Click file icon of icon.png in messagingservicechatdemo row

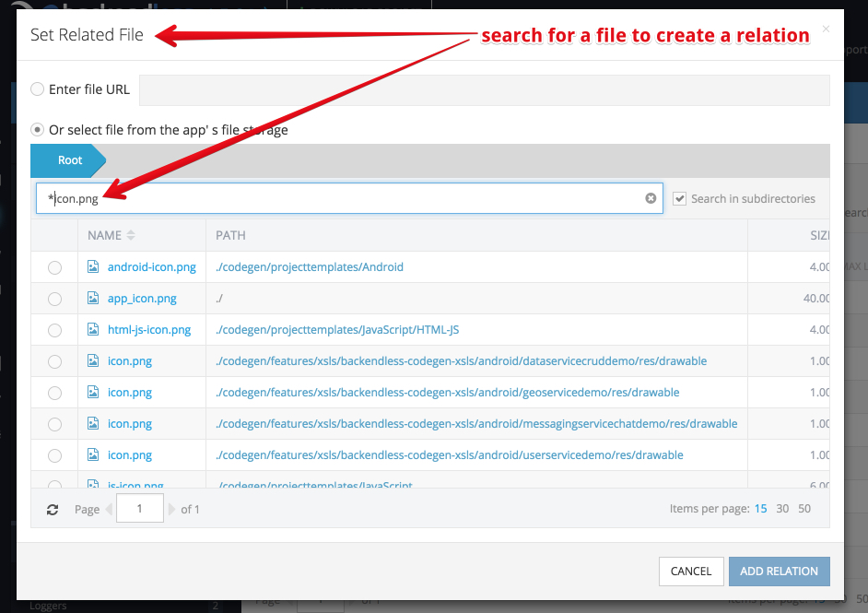(x=93, y=424)
